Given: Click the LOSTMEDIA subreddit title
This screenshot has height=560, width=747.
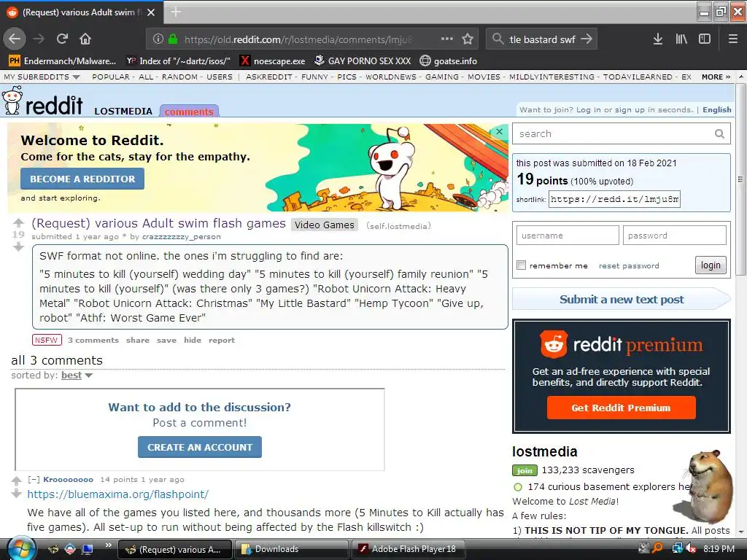Looking at the screenshot, I should point(123,111).
